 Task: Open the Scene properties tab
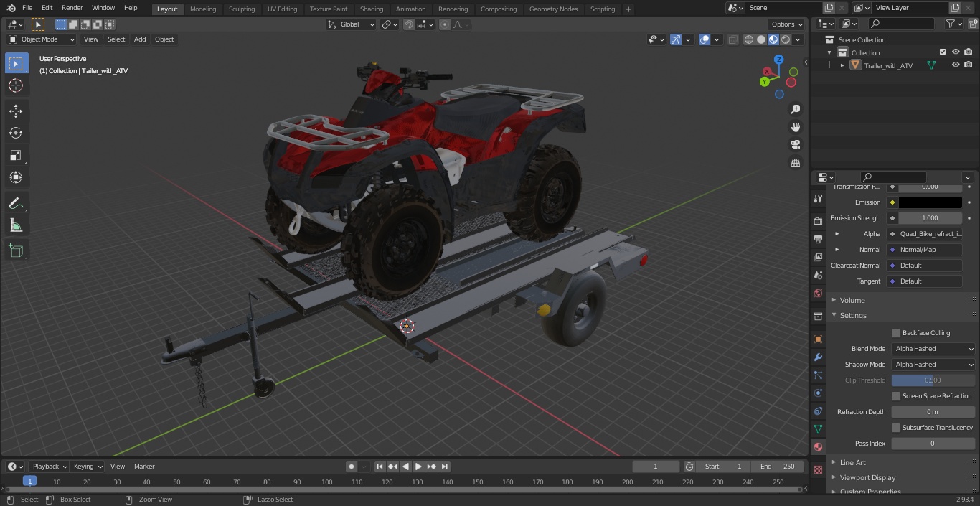818,275
